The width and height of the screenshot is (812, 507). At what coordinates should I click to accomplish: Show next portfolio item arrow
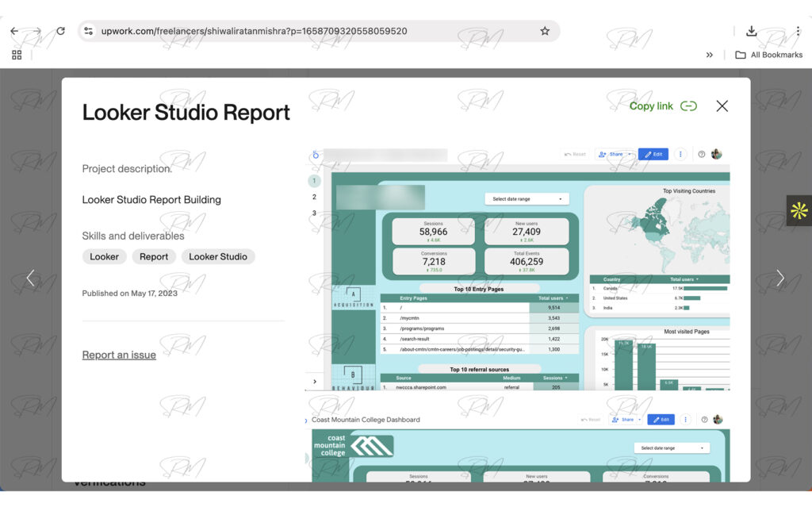[780, 278]
